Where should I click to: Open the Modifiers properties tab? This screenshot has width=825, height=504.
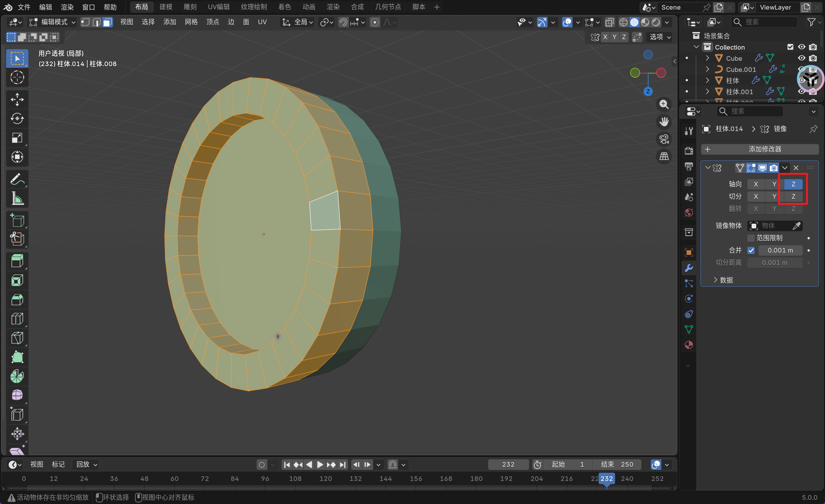coord(689,268)
